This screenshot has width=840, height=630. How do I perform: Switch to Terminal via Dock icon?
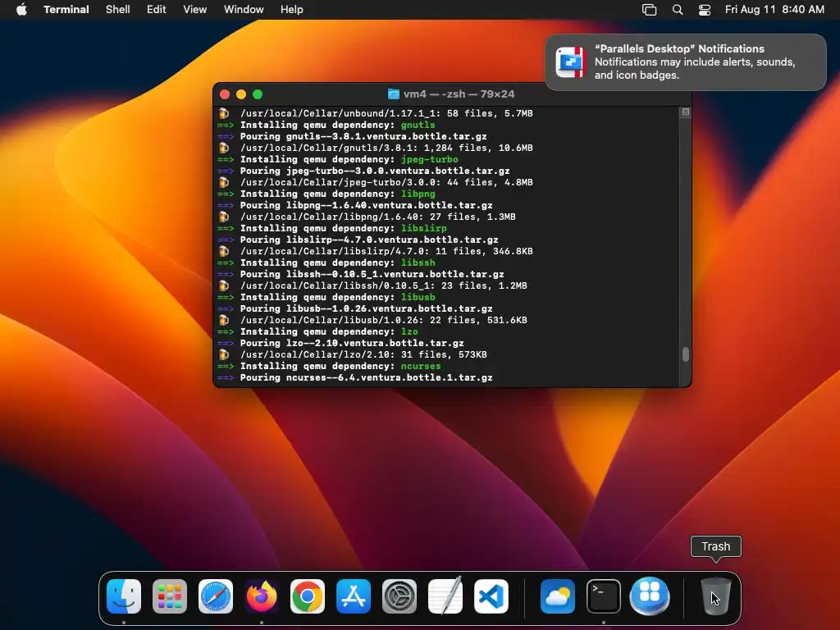tap(604, 596)
